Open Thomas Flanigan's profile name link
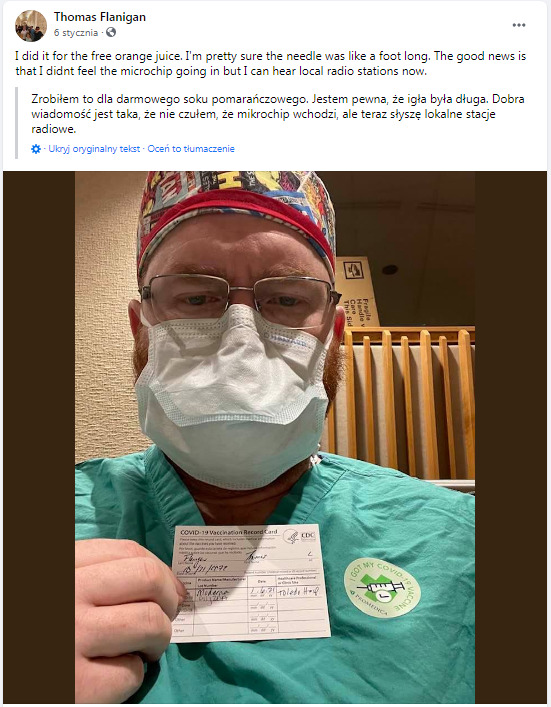This screenshot has height=707, width=551. 100,17
